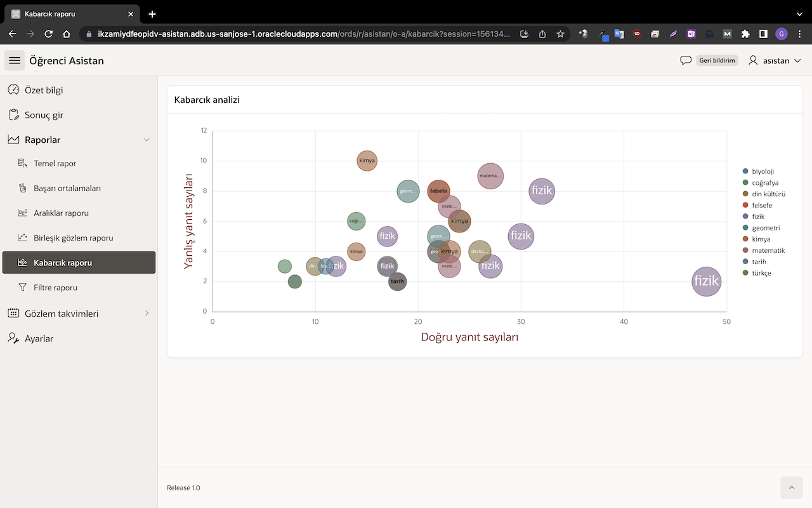Expand the Gözlem takvimleri submenu
Viewport: 812px width, 508px height.
click(x=147, y=314)
